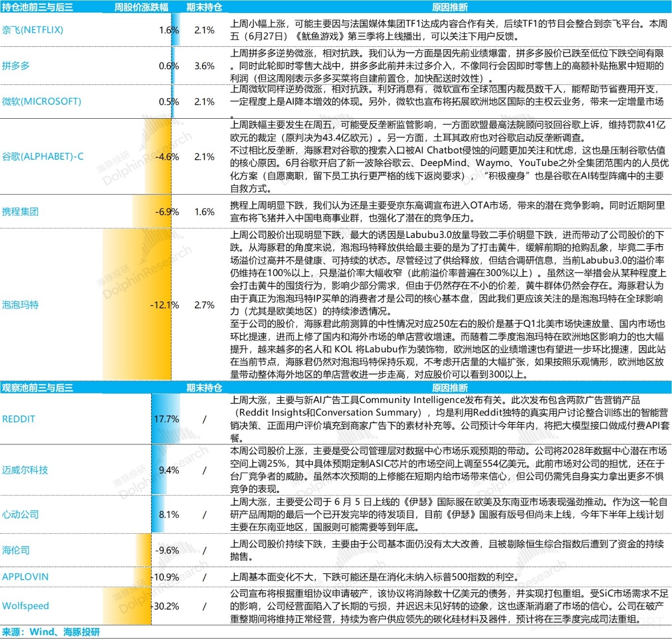
Task: Select the 泡泡玛特 stock name
Action: pos(20,305)
